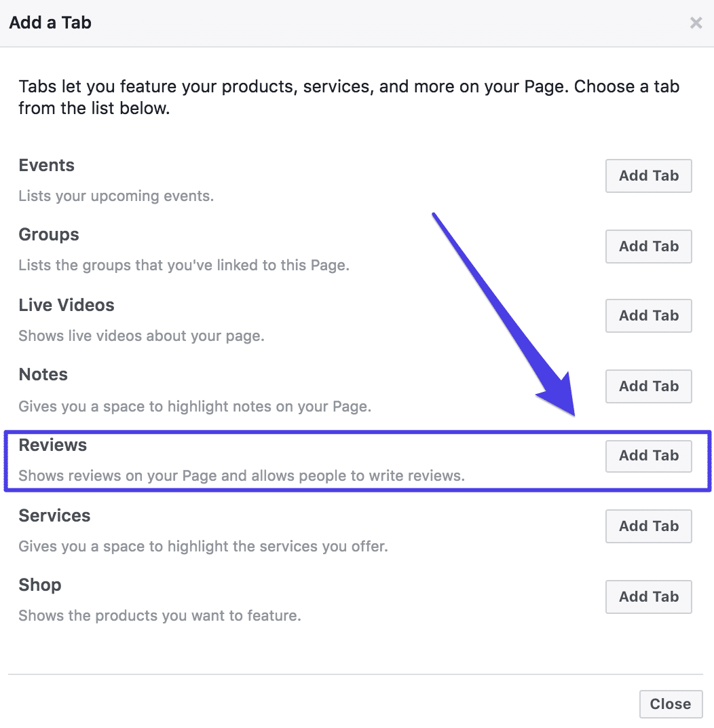Click the Add a Tab dialog title
The width and height of the screenshot is (714, 728).
(50, 22)
